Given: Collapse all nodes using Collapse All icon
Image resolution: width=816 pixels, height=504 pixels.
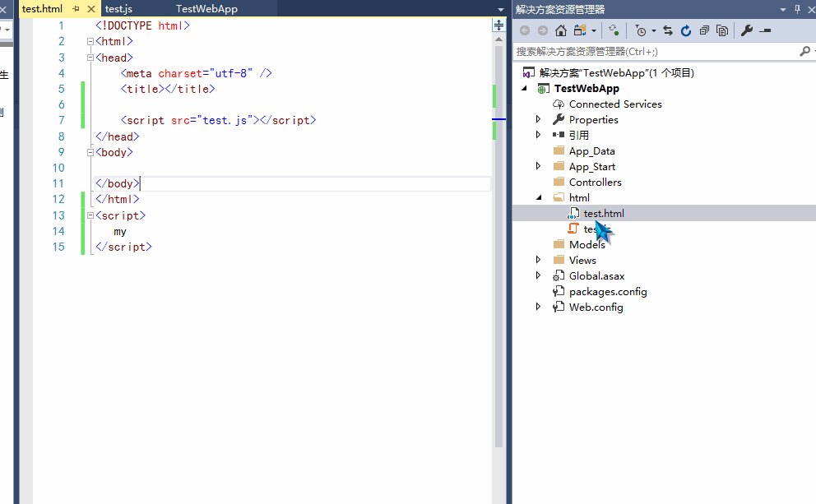Looking at the screenshot, I should (x=705, y=29).
